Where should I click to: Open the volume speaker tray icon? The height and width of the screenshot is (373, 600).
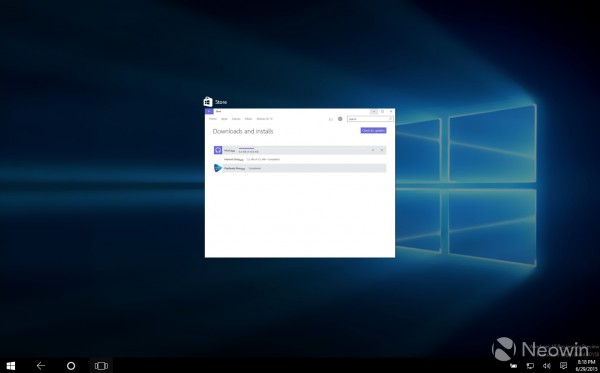[x=546, y=366]
